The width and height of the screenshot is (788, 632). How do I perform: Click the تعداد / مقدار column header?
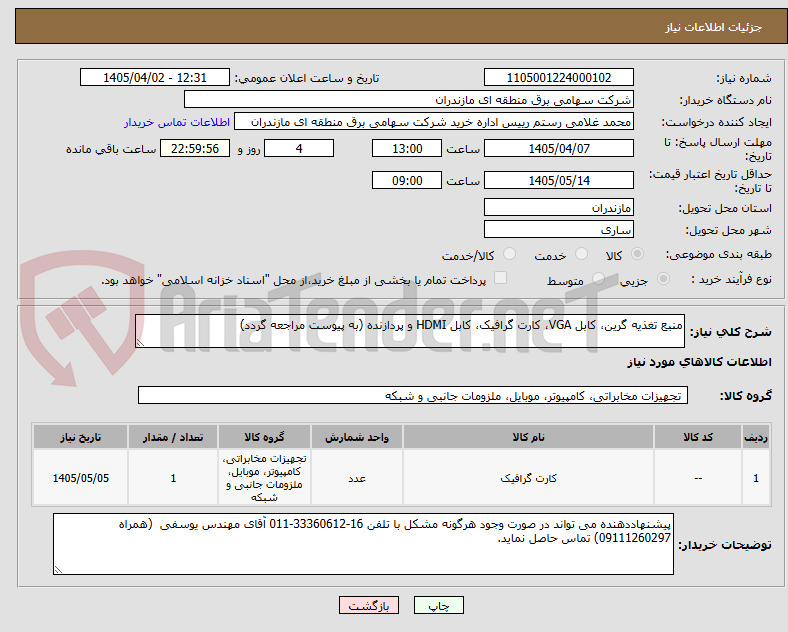click(173, 437)
